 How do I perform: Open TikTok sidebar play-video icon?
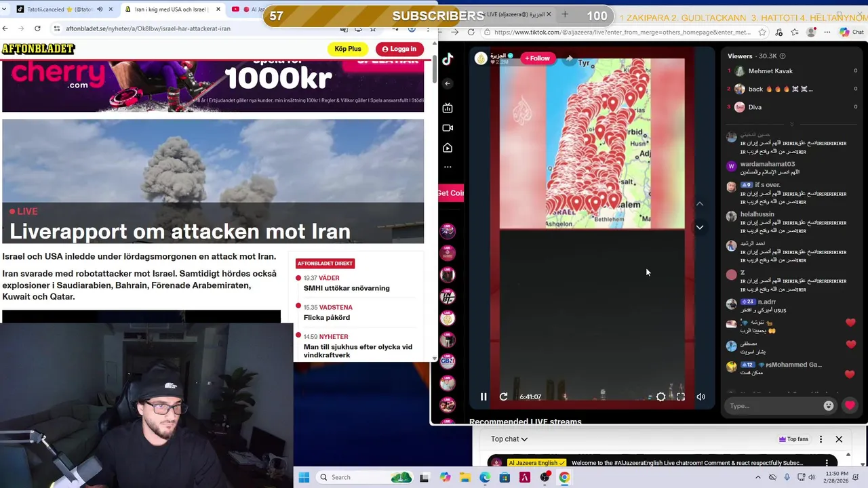(x=448, y=148)
